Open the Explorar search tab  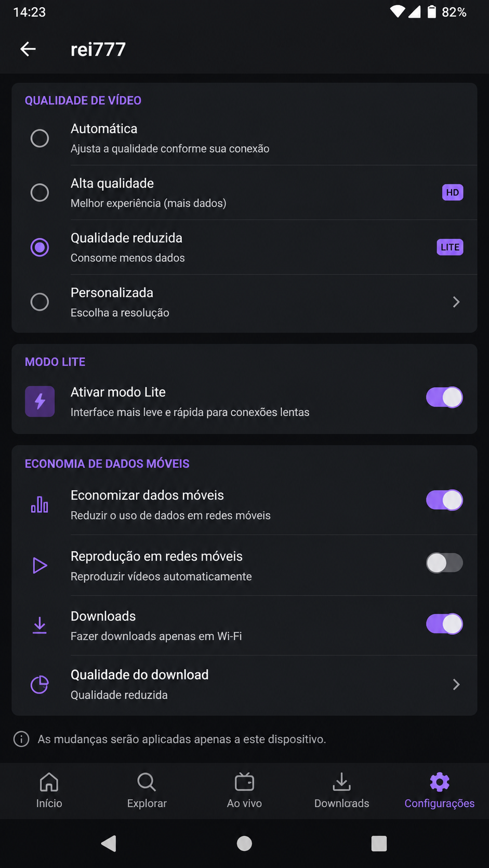pyautogui.click(x=147, y=791)
